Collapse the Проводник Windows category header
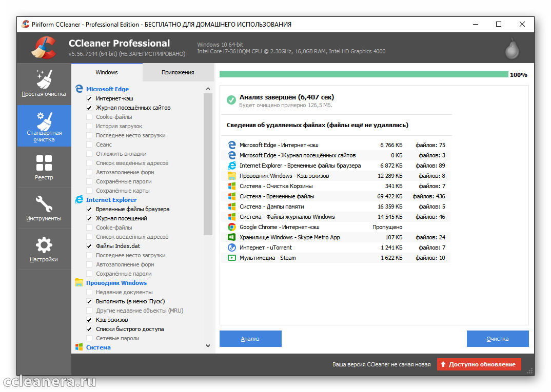The image size is (551, 392). [116, 283]
